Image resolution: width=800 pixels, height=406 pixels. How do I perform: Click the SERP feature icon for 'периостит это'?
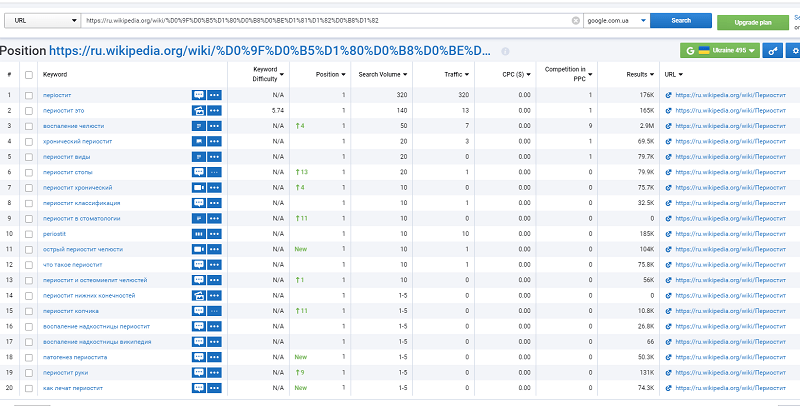click(x=199, y=110)
